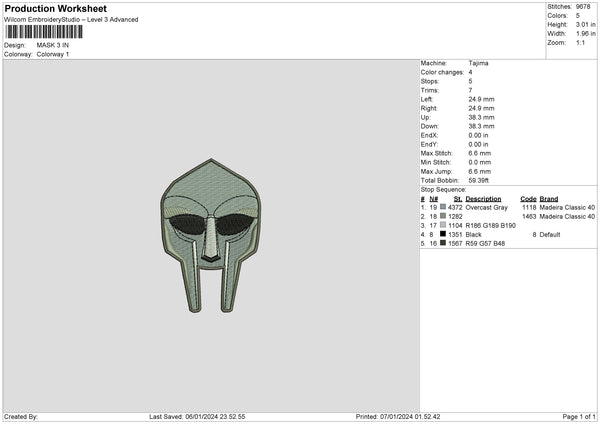600x424 pixels.
Task: Click the 'Description' column header
Action: click(x=483, y=199)
